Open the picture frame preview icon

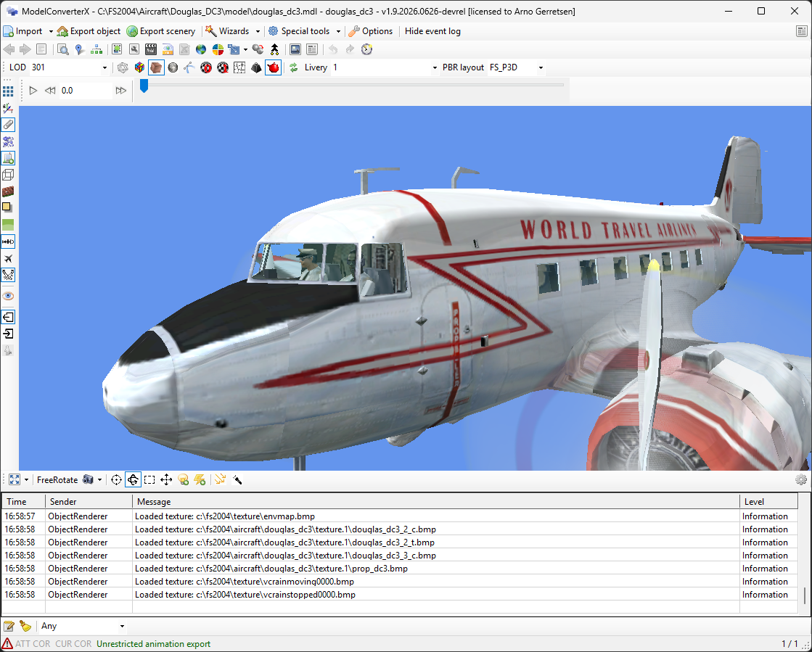click(x=295, y=49)
